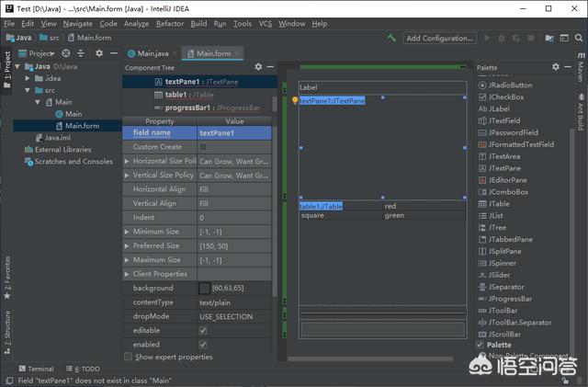The image size is (588, 387).
Task: Open the Project view dropdown
Action: coord(37,53)
